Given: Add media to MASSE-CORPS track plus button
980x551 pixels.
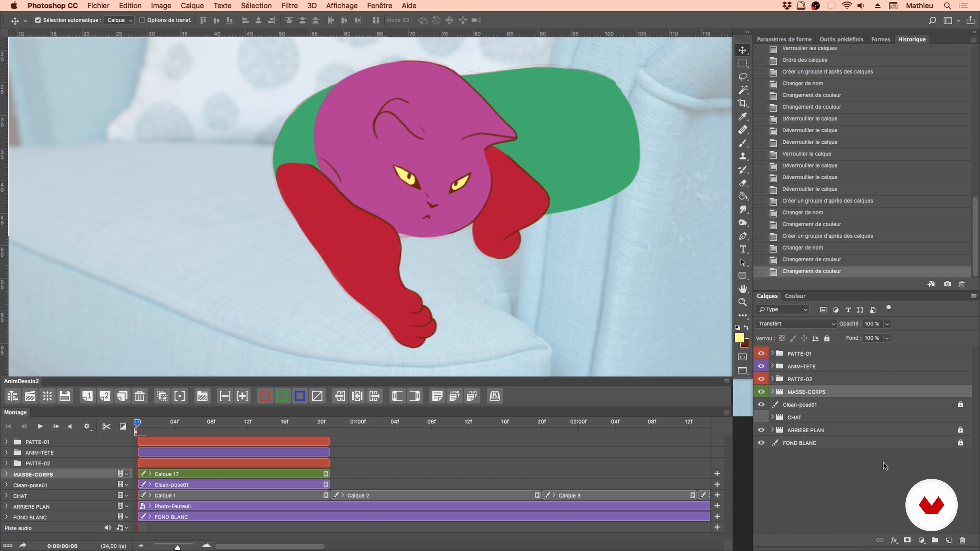Looking at the screenshot, I should pos(717,474).
